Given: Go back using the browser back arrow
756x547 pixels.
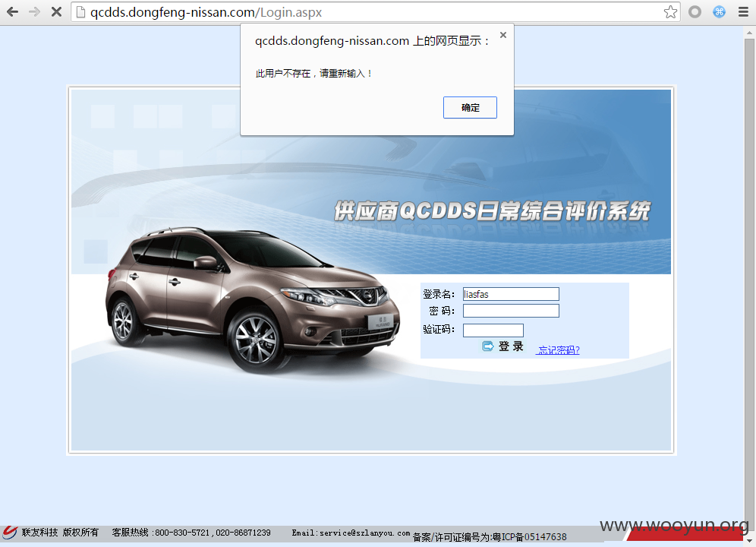Looking at the screenshot, I should coord(13,12).
